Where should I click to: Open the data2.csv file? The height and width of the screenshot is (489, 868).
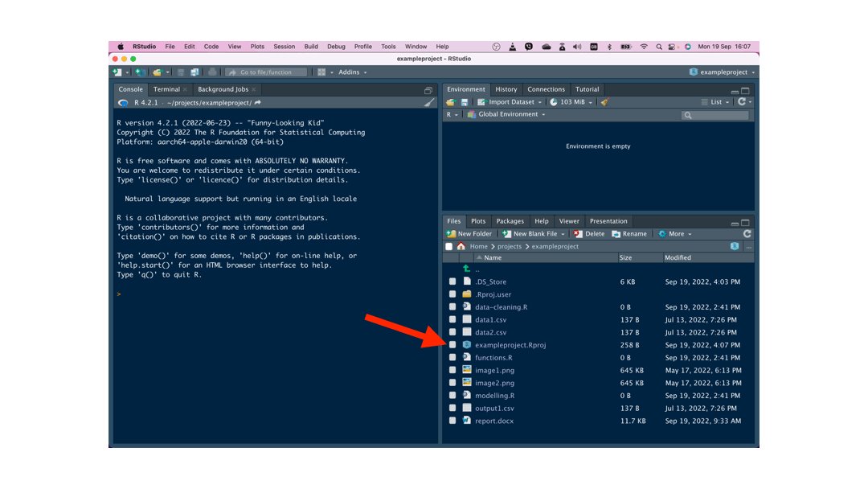(490, 332)
